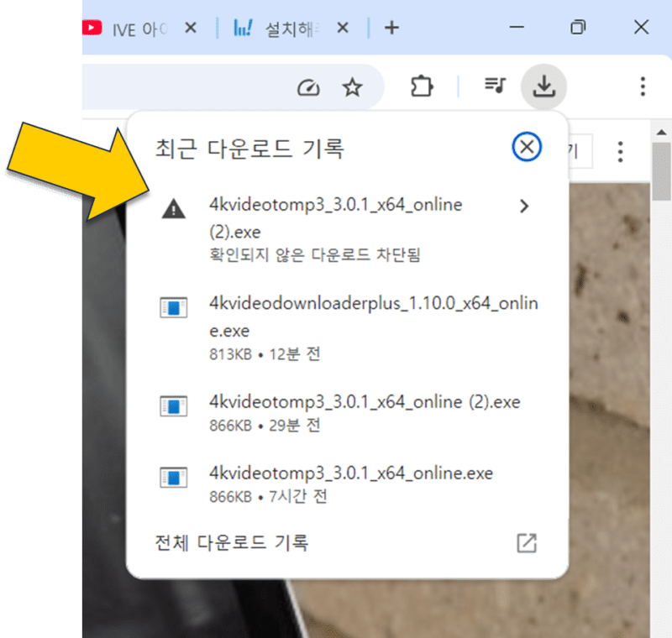Click 전체 다운로드 기록 link

(x=232, y=543)
